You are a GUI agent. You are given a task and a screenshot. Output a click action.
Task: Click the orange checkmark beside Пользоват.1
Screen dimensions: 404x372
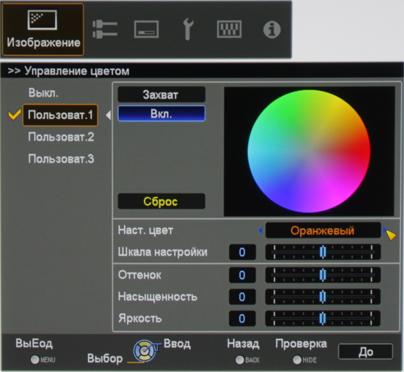tap(14, 115)
